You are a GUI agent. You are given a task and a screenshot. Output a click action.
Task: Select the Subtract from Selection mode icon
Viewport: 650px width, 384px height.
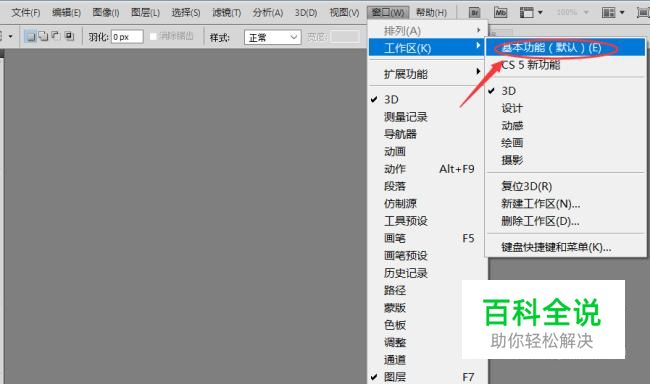point(56,36)
